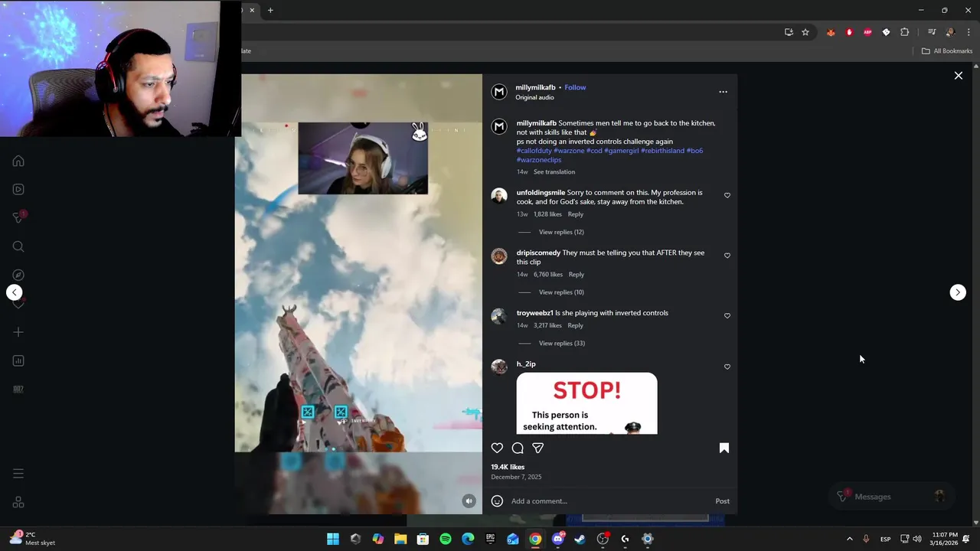Go to next post with right arrow
This screenshot has height=551, width=980.
point(958,292)
